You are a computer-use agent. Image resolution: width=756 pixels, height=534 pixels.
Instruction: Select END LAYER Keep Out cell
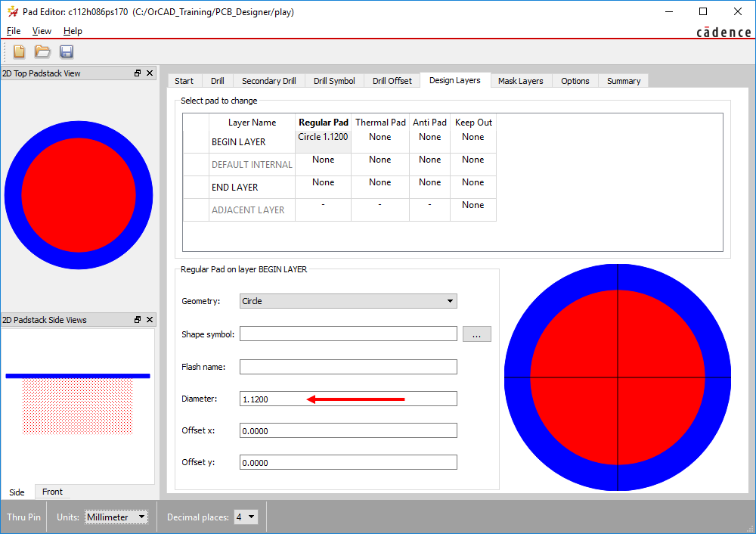point(473,187)
